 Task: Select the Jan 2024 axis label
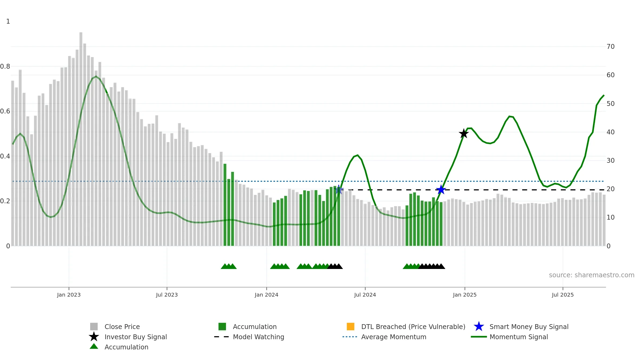point(266,295)
